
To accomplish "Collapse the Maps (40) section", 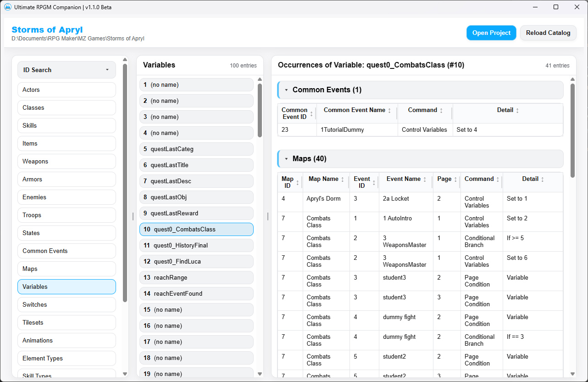I will tap(286, 159).
